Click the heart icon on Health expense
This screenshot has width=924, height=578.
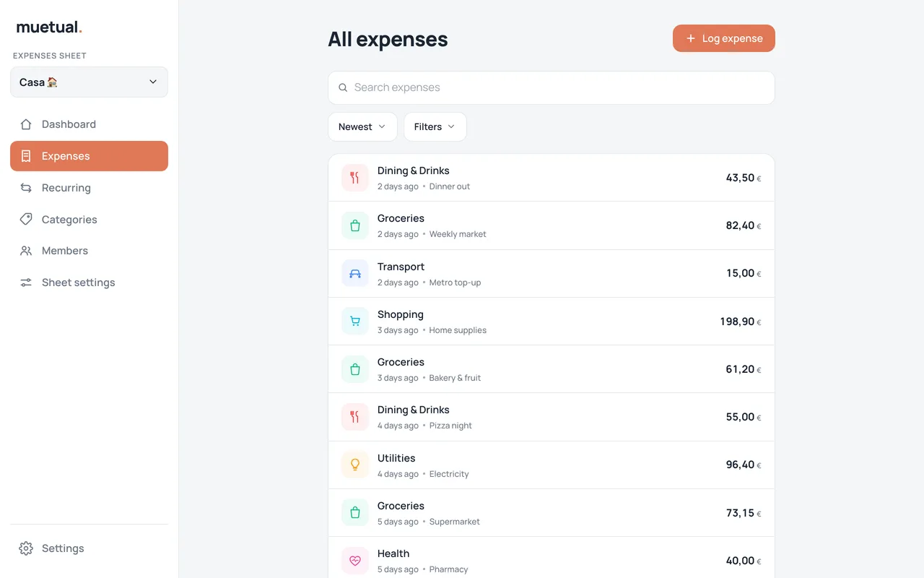point(354,561)
